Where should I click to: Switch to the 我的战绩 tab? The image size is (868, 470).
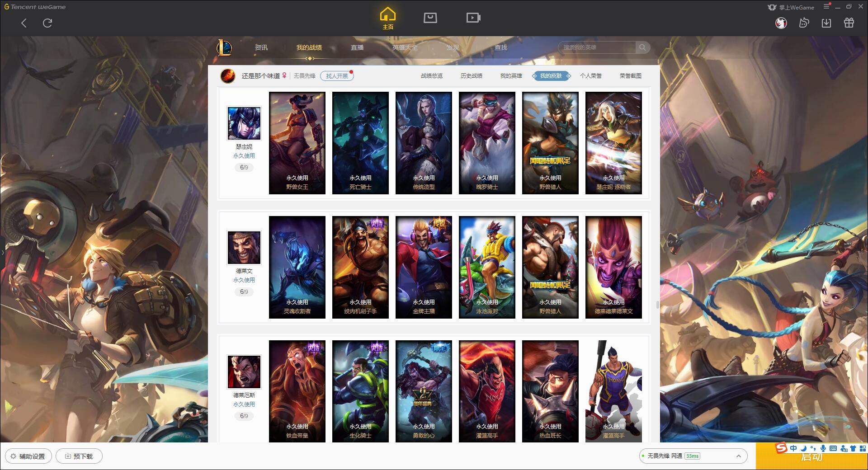(309, 47)
